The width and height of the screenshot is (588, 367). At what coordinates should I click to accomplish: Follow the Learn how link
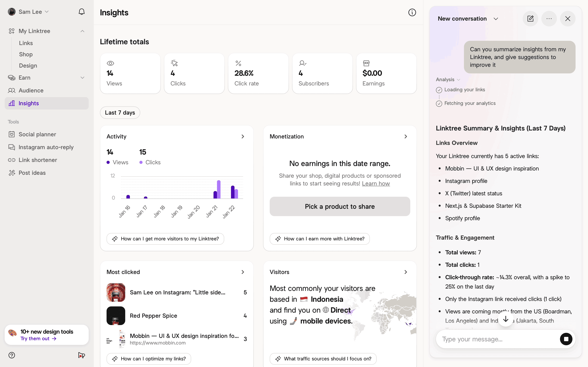376,183
